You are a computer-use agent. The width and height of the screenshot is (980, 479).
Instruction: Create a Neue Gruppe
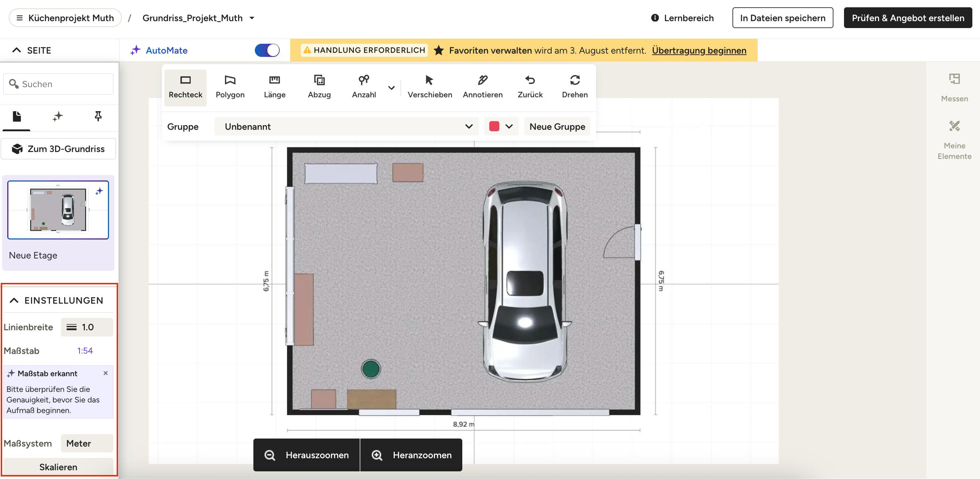(x=557, y=127)
